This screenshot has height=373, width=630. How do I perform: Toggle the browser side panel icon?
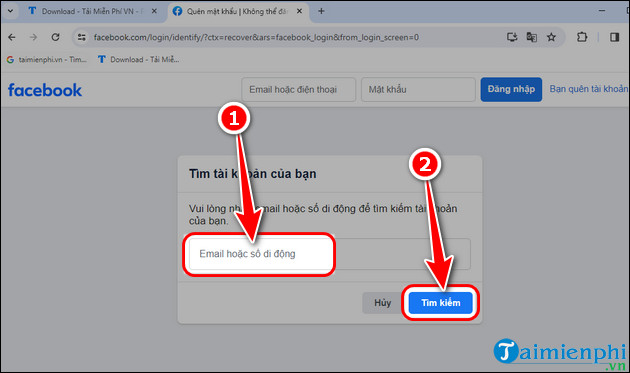point(614,37)
